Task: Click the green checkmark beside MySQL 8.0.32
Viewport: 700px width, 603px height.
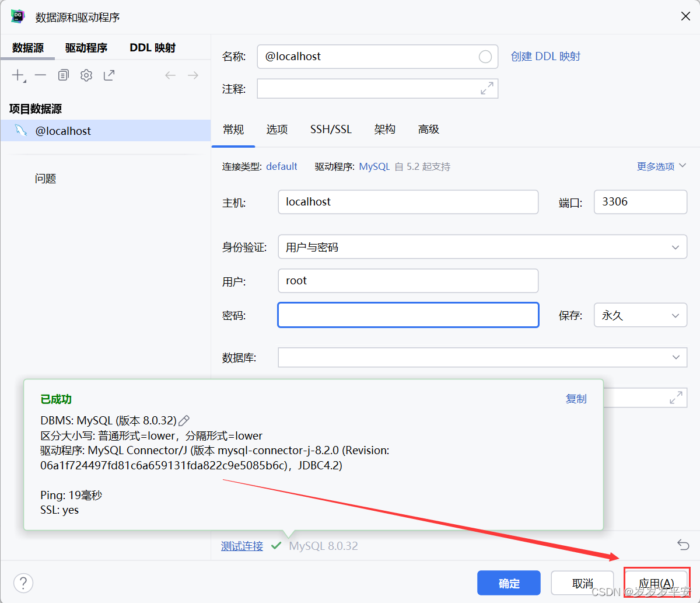Action: click(x=276, y=546)
